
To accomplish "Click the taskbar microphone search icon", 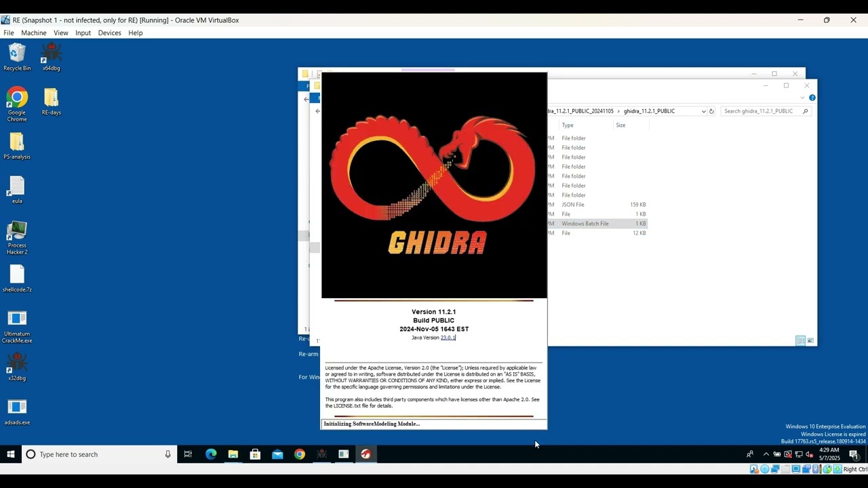I will (x=167, y=454).
